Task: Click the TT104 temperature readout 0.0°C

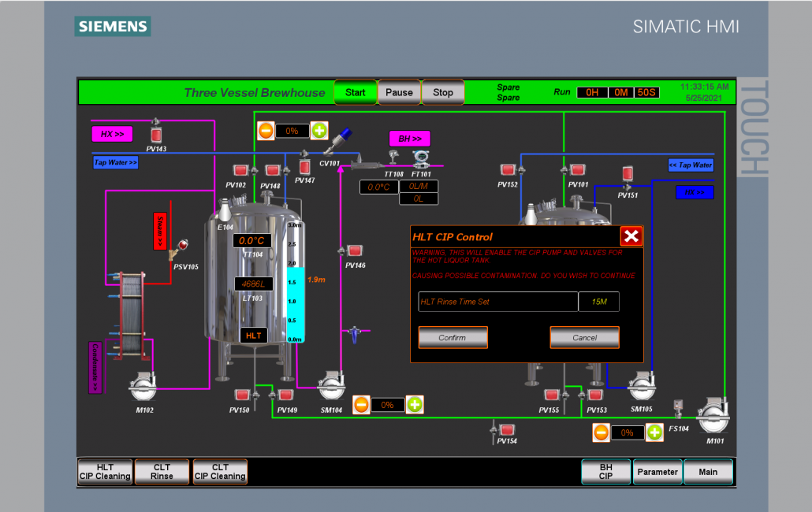Action: click(x=252, y=241)
